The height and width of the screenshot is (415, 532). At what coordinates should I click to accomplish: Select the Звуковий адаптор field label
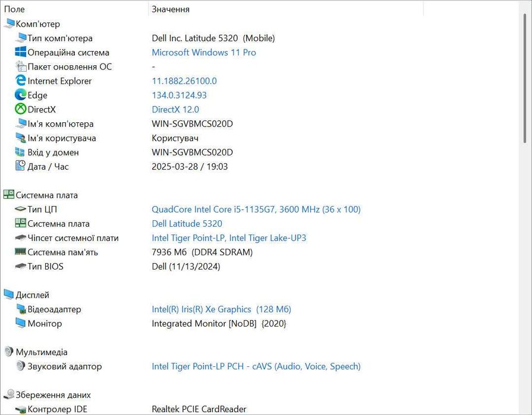coord(64,366)
